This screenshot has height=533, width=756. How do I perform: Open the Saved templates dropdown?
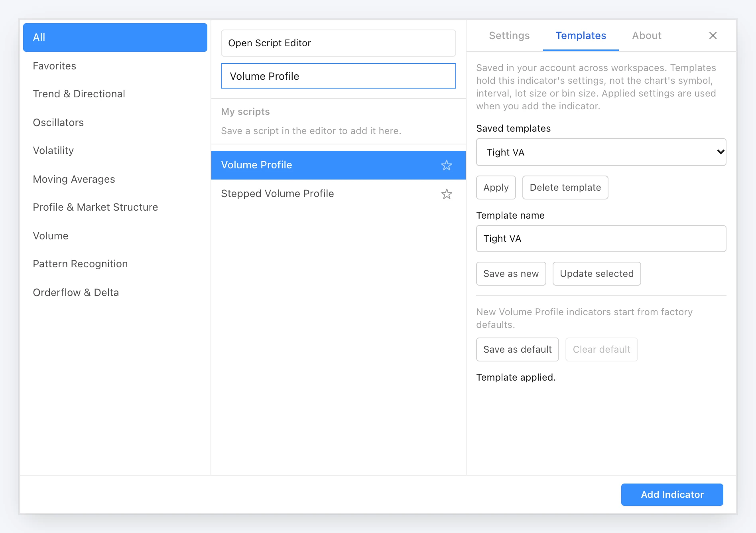point(601,152)
